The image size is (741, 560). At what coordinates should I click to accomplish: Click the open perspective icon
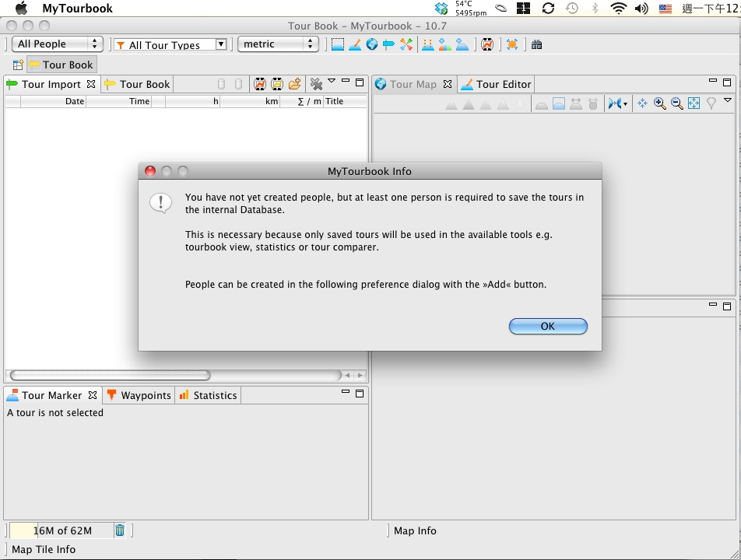click(x=18, y=65)
